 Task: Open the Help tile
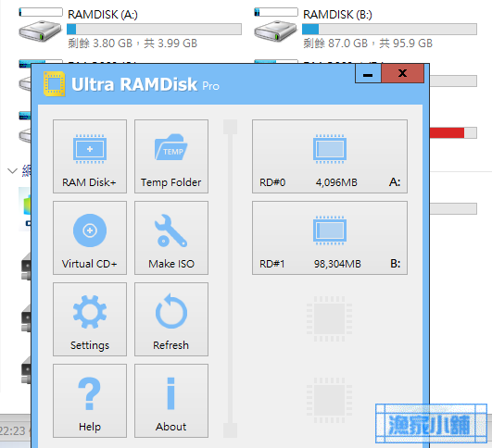[90, 401]
